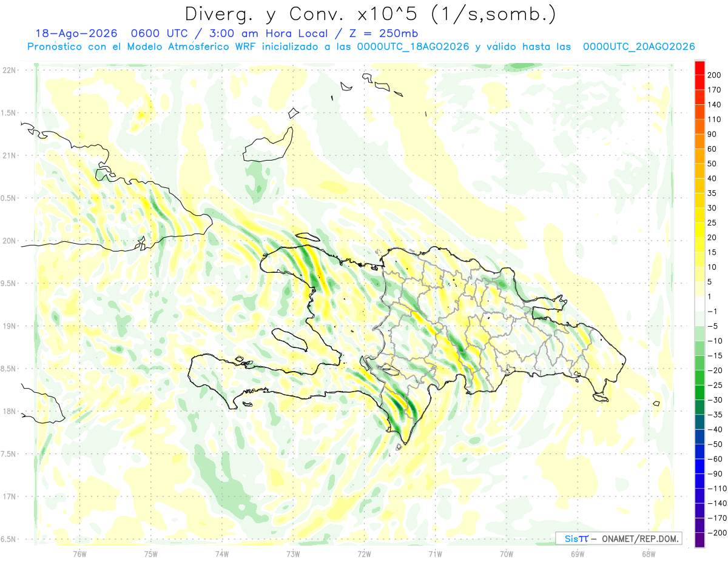
Task: Click the 0.5N latitude axis label
Action: tap(9, 198)
